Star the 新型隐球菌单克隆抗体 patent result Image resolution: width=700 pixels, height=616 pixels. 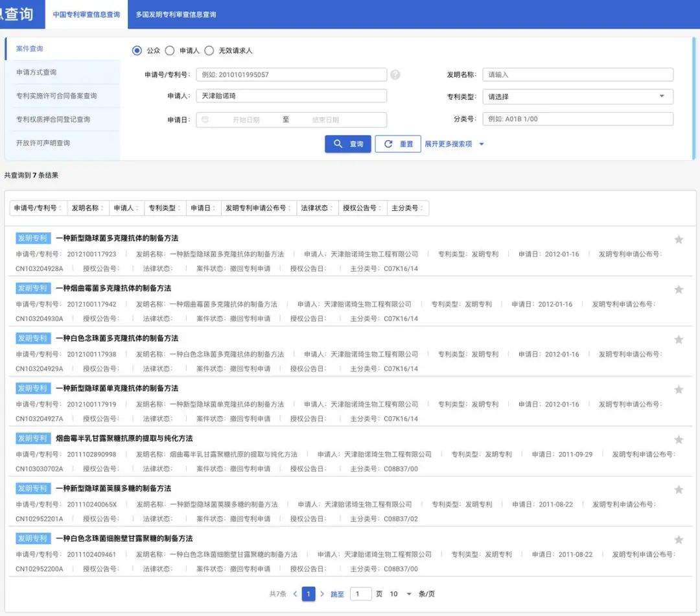(679, 389)
